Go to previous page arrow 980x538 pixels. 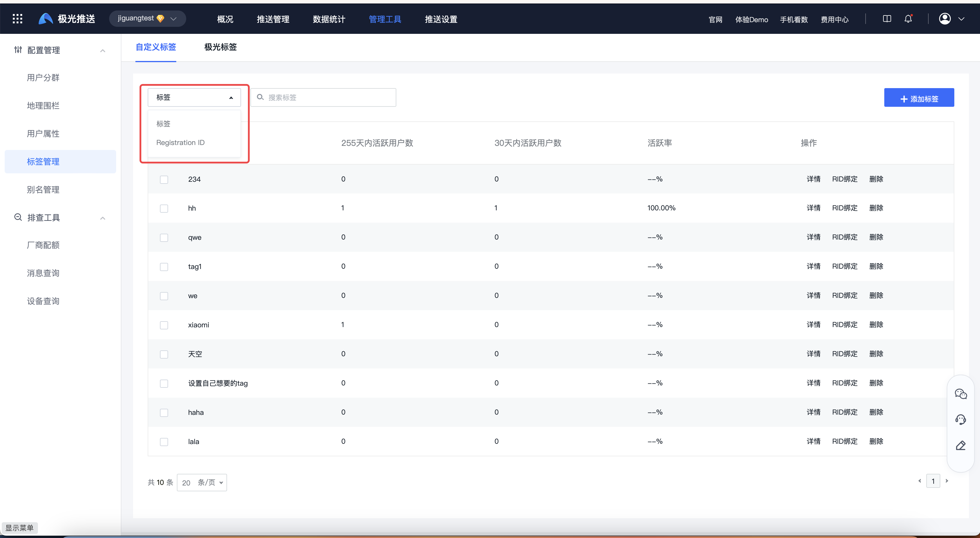click(x=920, y=481)
